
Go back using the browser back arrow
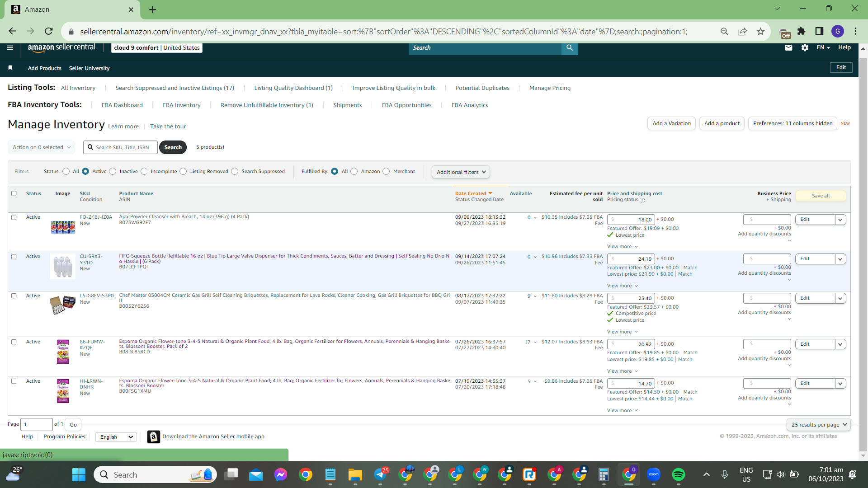[12, 31]
